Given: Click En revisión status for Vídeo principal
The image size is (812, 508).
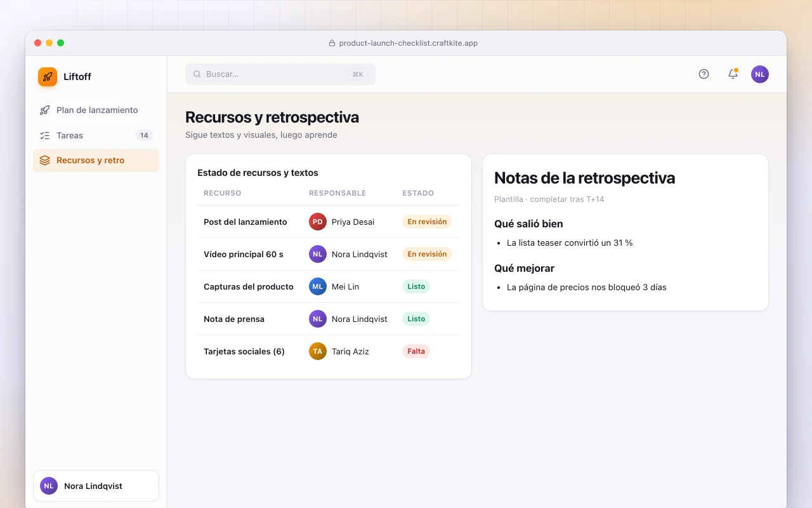Looking at the screenshot, I should click(x=427, y=254).
